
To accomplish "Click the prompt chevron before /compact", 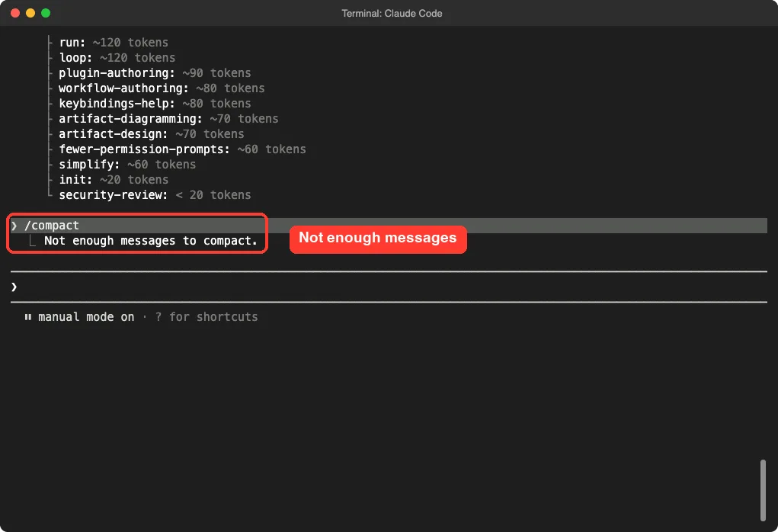I will (14, 226).
